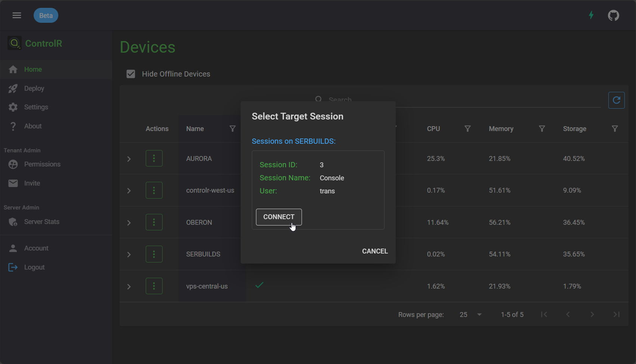636x364 pixels.
Task: Open the CPU column filter
Action: (x=467, y=129)
